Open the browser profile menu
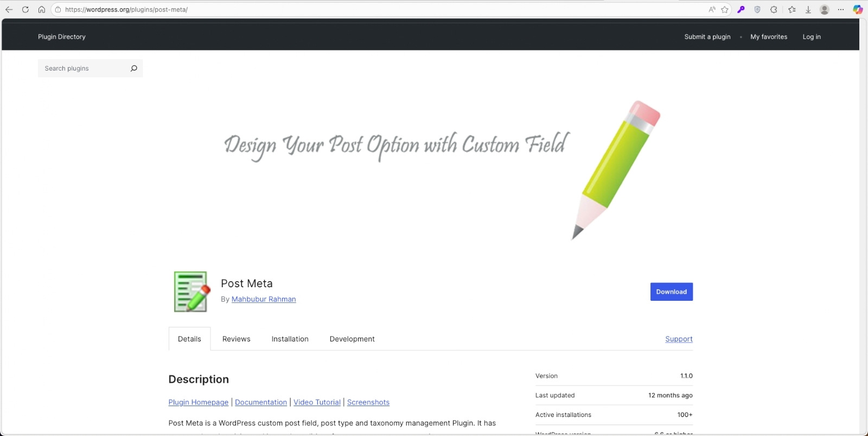868x436 pixels. click(825, 9)
